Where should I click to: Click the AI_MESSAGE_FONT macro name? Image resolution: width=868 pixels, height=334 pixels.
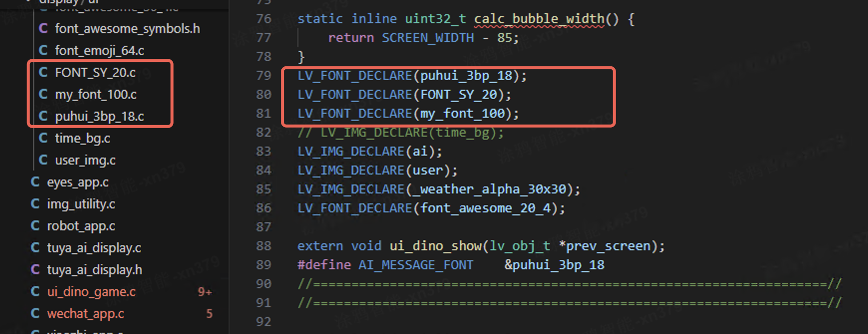[416, 265]
